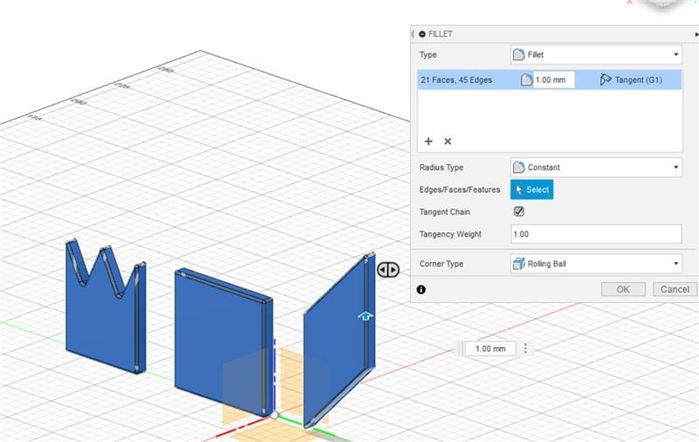Open the fillet Type dropdown

tap(596, 54)
